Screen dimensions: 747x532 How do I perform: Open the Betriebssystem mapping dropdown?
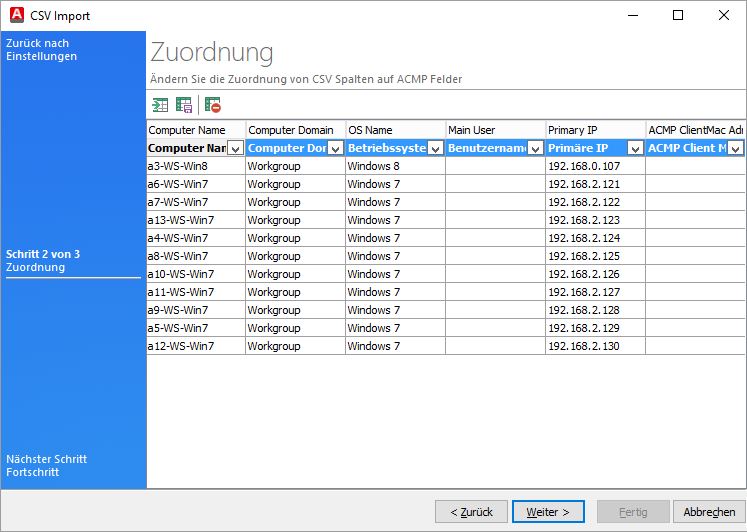(435, 148)
